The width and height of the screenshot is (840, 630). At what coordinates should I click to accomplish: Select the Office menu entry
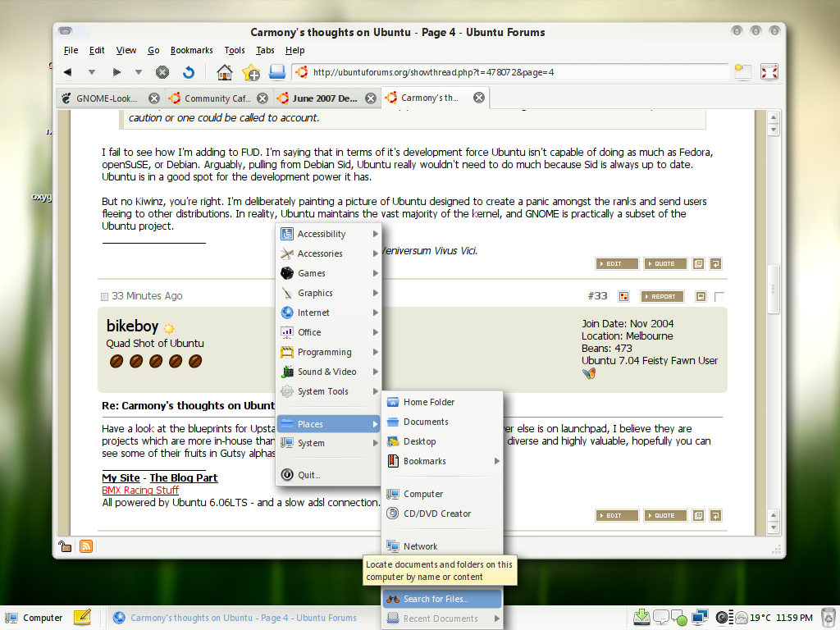(328, 332)
